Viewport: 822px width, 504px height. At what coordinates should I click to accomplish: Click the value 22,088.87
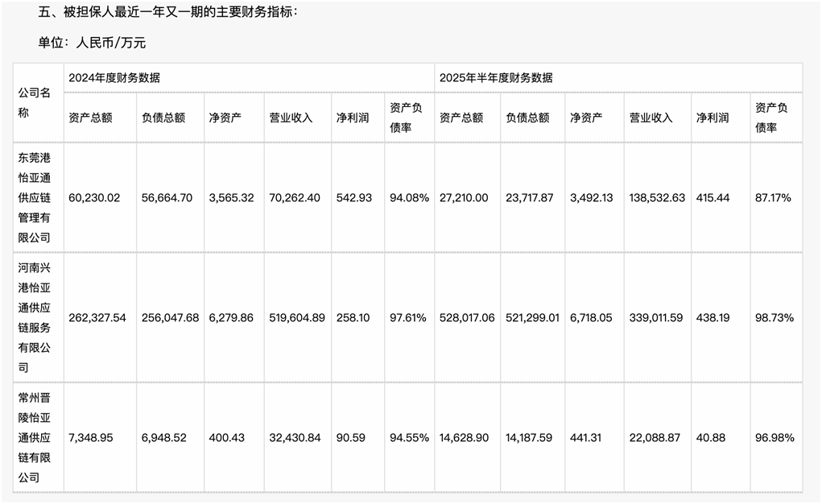[655, 437]
